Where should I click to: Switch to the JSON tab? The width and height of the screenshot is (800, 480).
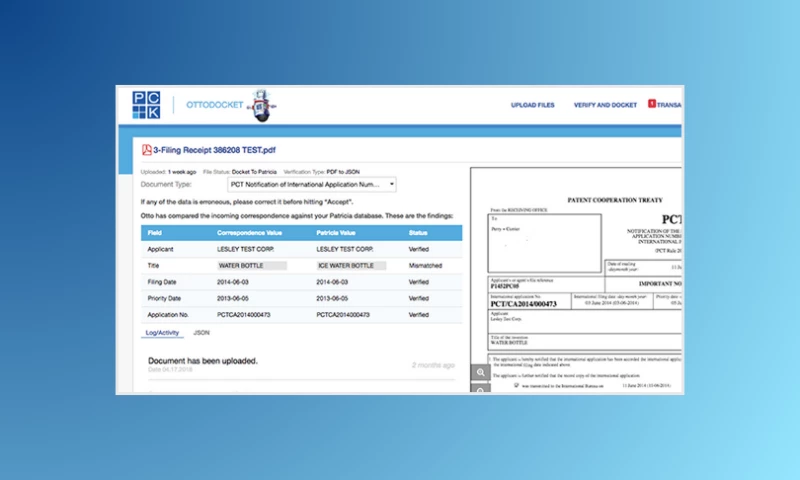click(x=202, y=333)
